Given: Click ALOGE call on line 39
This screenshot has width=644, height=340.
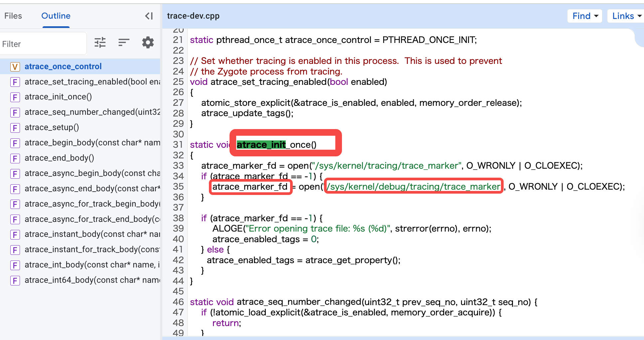Looking at the screenshot, I should 228,229.
